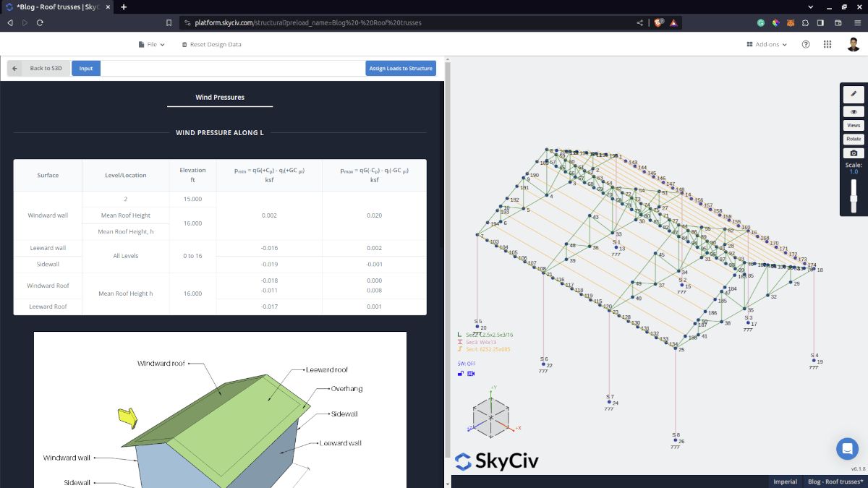Click the 3D video camera icon

click(471, 373)
